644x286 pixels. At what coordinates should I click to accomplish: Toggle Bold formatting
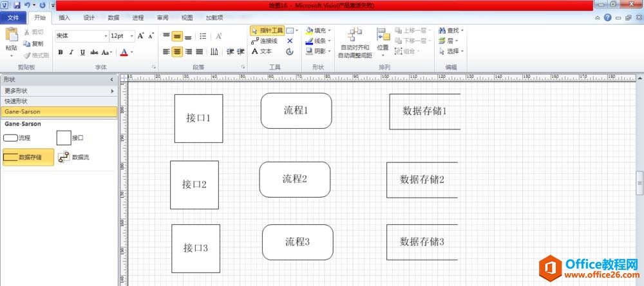point(61,52)
